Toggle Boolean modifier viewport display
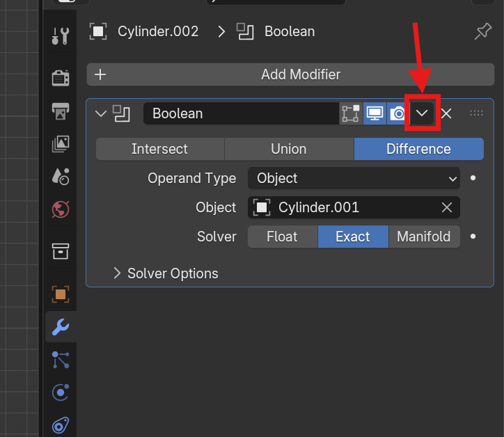This screenshot has width=504, height=437. pos(375,113)
